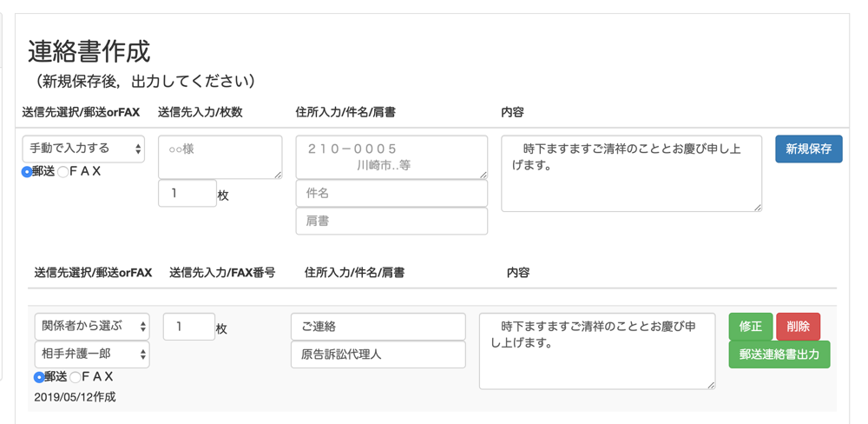Expand the 相手弁護一郎 recipient dropdown
The width and height of the screenshot is (868, 424).
[x=92, y=354]
